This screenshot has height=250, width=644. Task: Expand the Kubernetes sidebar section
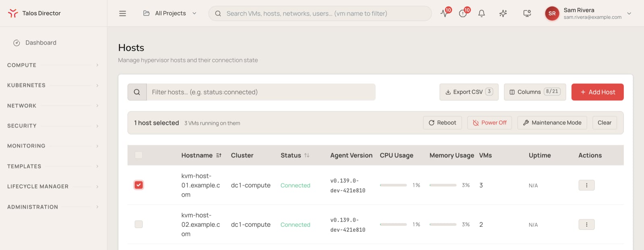click(x=53, y=85)
